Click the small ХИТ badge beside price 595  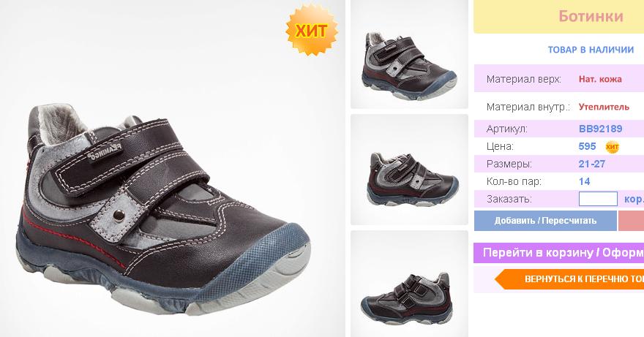612,146
